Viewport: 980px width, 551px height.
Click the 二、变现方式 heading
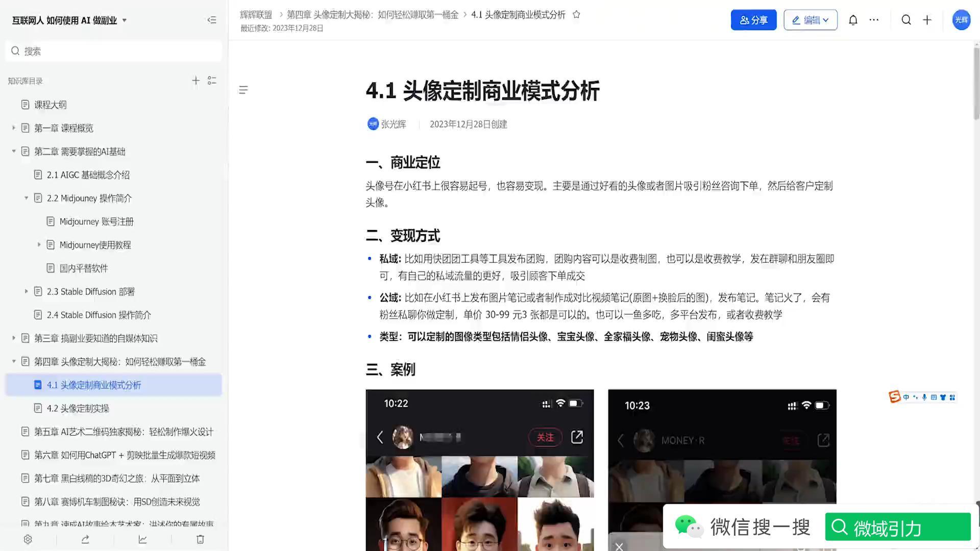(403, 236)
